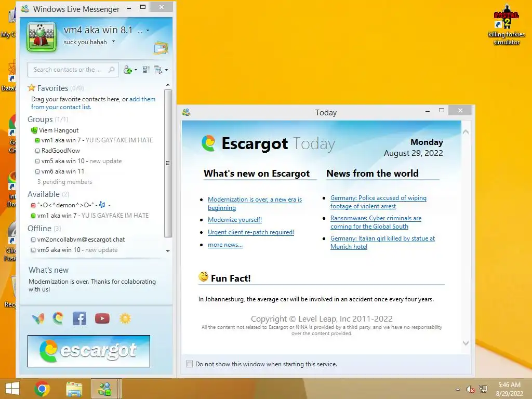Image resolution: width=532 pixels, height=399 pixels.
Task: Click the What's new message text
Action: click(x=92, y=285)
